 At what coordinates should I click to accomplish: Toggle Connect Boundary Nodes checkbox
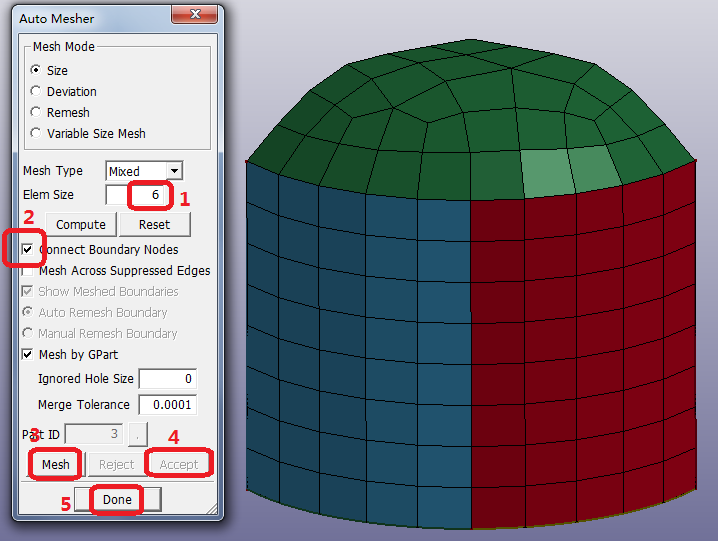(x=28, y=250)
